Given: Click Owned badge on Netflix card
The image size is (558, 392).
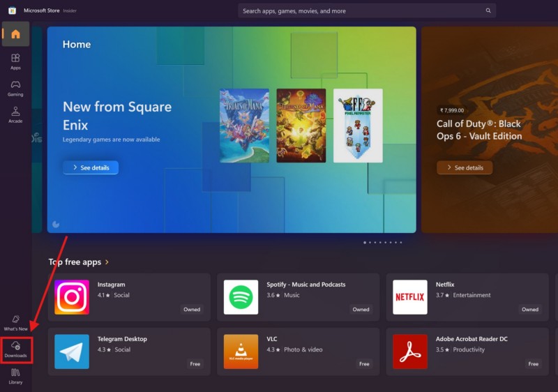Looking at the screenshot, I should (530, 310).
